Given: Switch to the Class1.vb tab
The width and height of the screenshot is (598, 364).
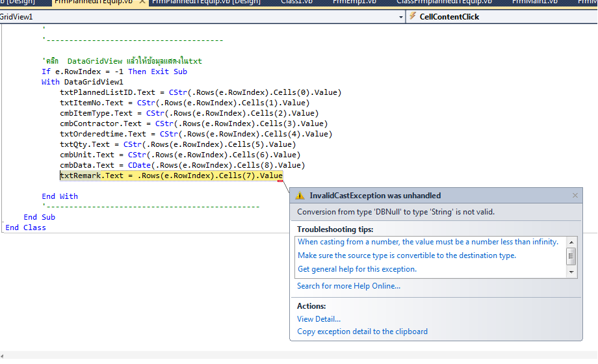Looking at the screenshot, I should (296, 2).
